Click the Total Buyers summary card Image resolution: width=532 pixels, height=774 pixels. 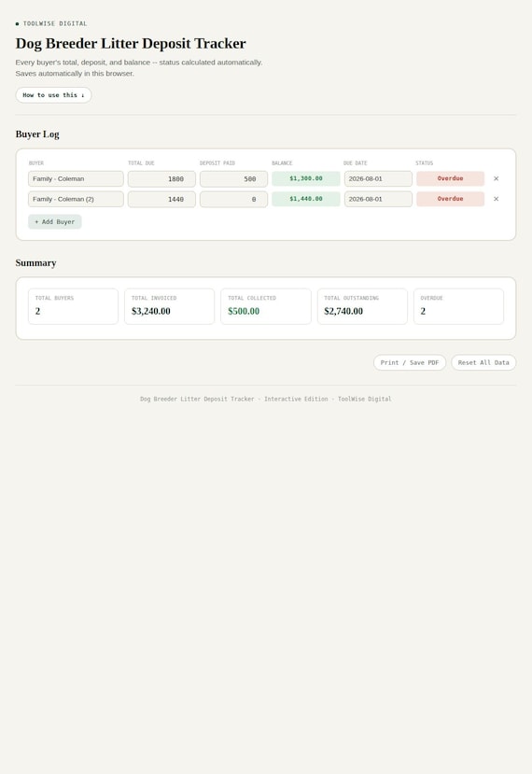[73, 306]
